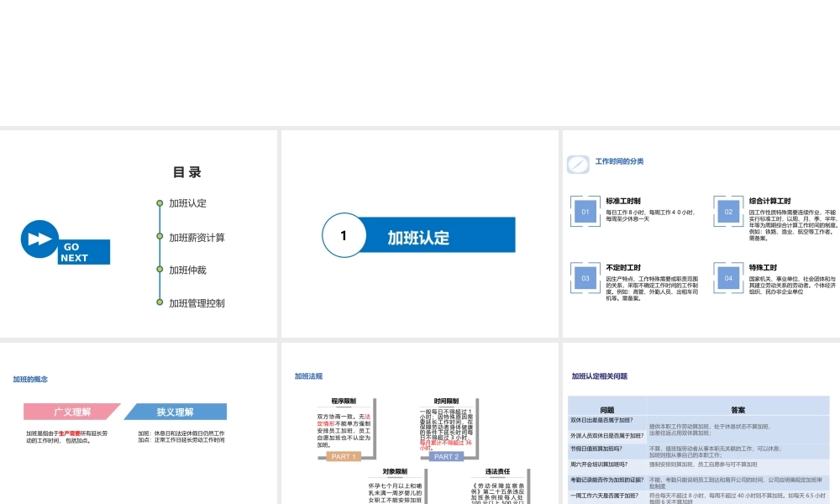Select the 04 badge for 特殊工时

[x=727, y=278]
